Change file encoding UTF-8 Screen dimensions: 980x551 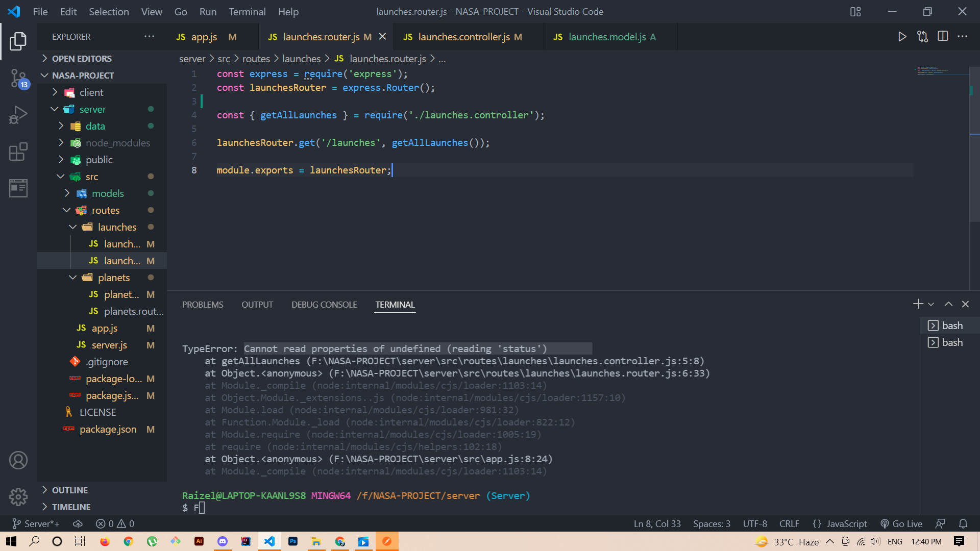[755, 523]
